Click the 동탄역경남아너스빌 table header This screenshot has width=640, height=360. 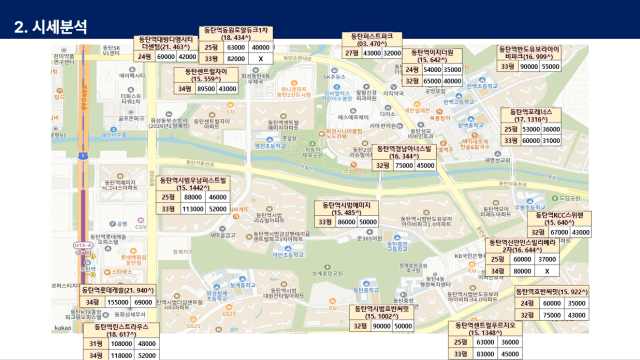coord(404,152)
